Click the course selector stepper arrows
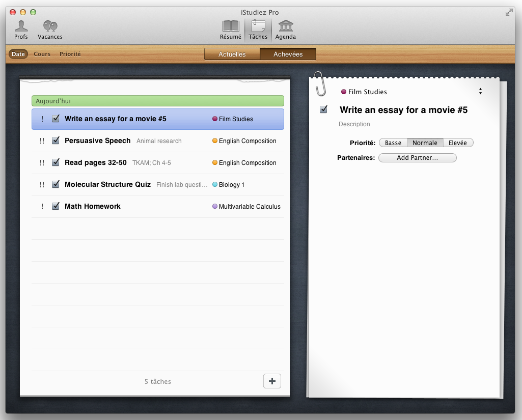The width and height of the screenshot is (522, 420). click(480, 91)
